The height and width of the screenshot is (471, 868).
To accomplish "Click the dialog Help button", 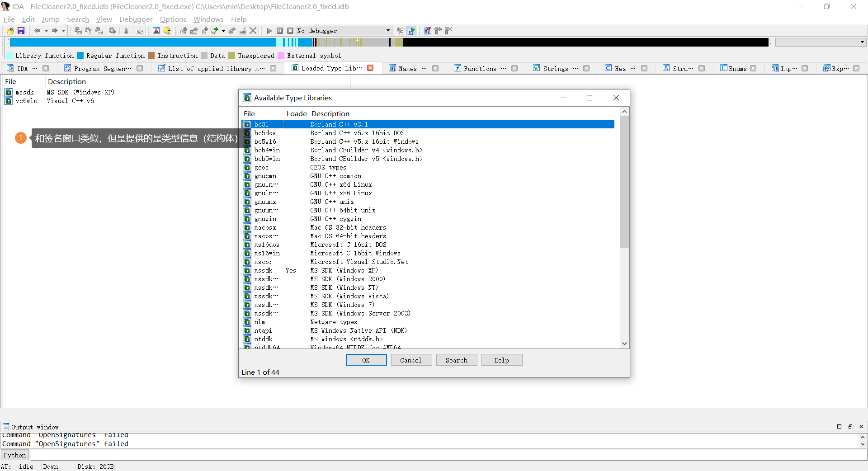I will pyautogui.click(x=502, y=360).
